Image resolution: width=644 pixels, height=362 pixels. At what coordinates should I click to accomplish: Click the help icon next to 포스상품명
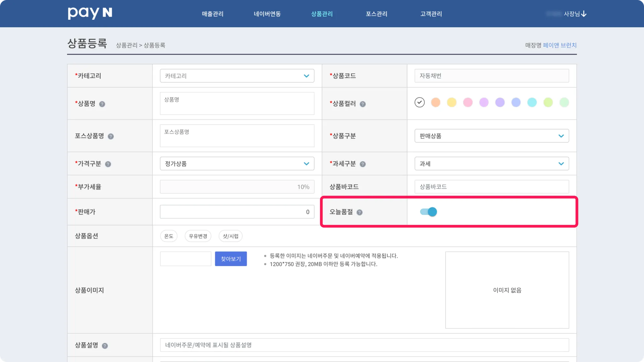[x=111, y=136]
